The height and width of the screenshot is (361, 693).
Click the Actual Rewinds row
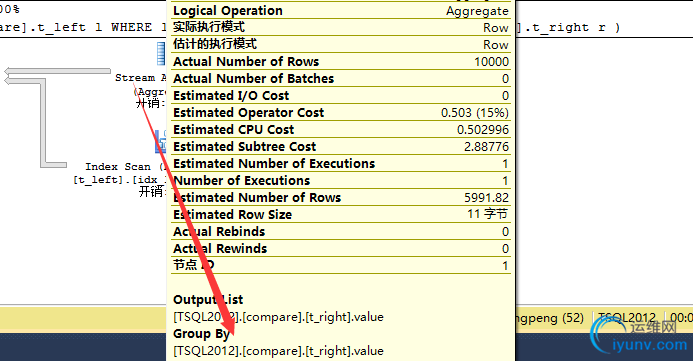(341, 248)
